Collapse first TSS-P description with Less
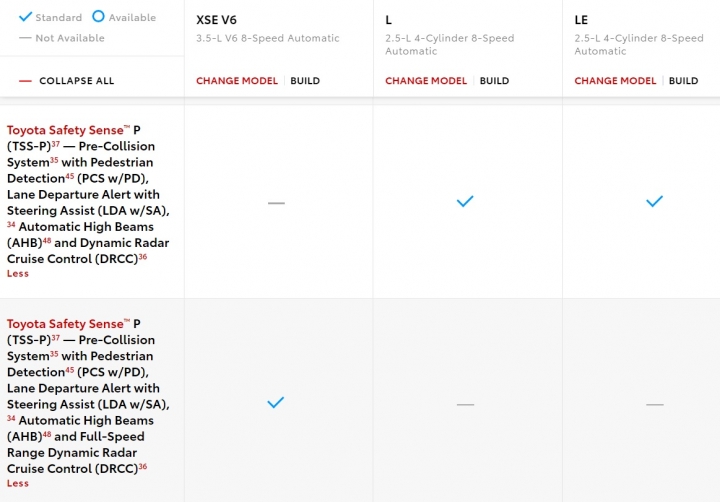 tap(18, 274)
